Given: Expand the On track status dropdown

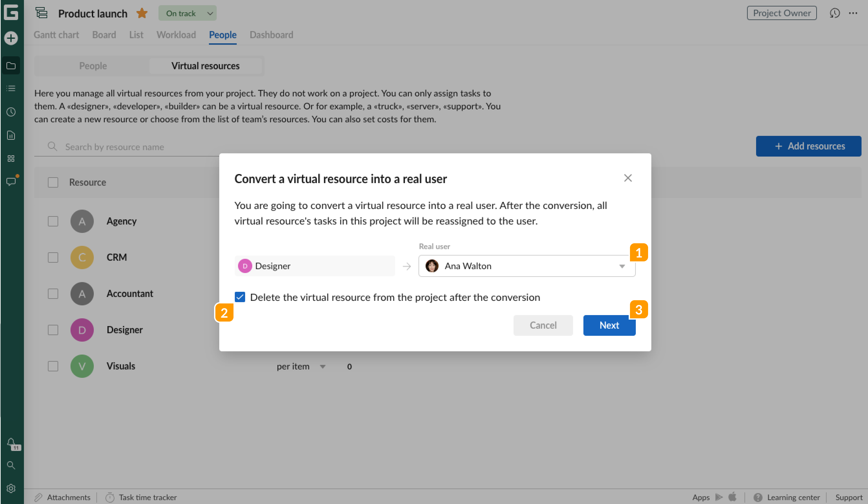Looking at the screenshot, I should [210, 13].
